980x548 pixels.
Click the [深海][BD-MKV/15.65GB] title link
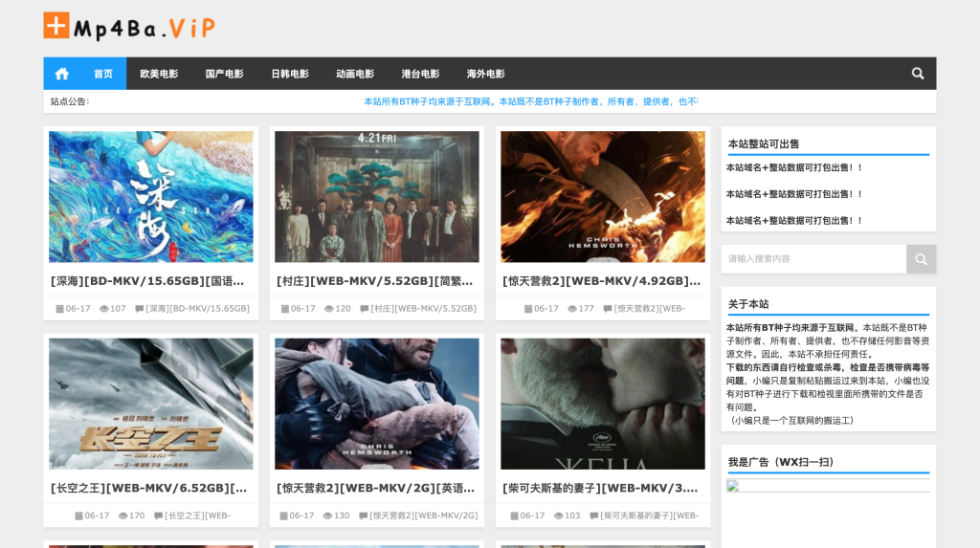(x=147, y=281)
